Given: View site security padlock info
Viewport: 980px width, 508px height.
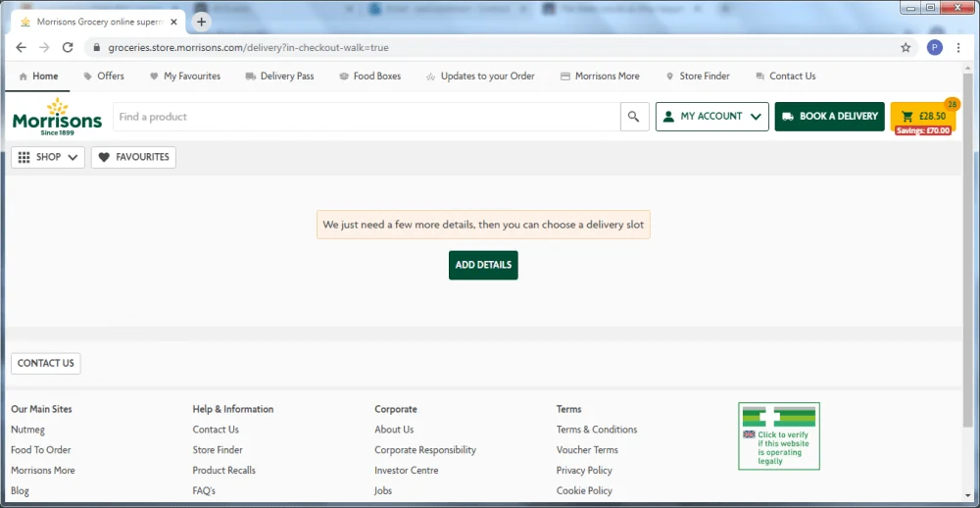Looking at the screenshot, I should (96, 47).
